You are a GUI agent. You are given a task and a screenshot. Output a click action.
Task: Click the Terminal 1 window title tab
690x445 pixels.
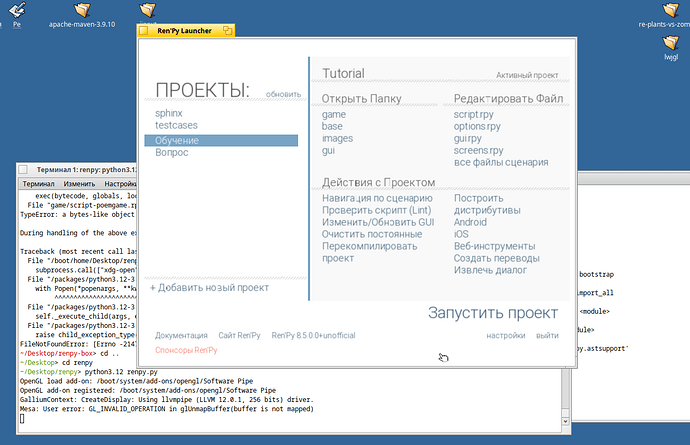(x=87, y=169)
